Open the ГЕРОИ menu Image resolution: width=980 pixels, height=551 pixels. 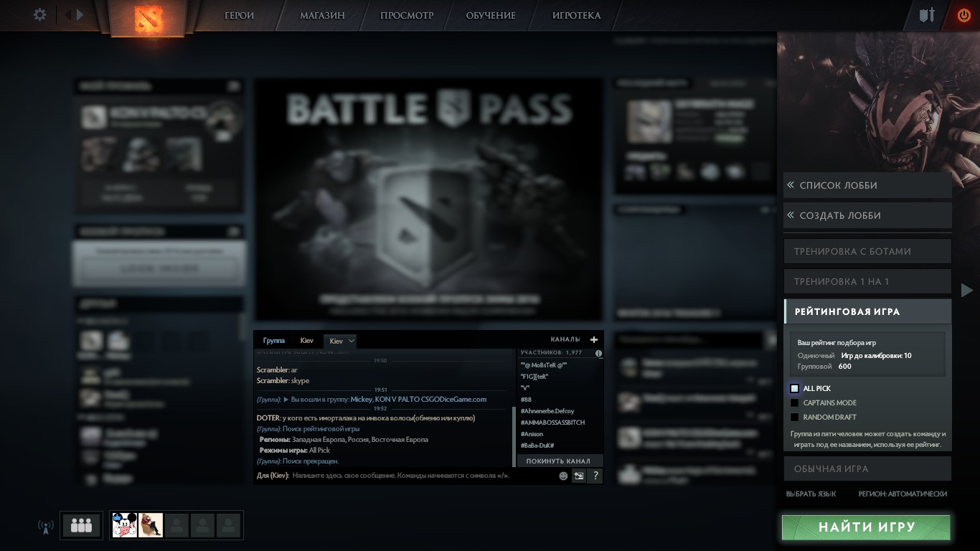tap(237, 15)
